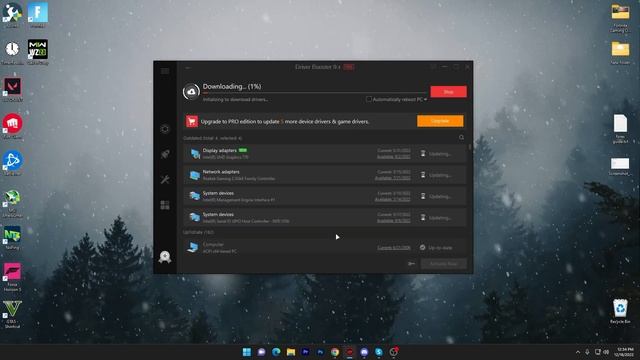Click the Display adapters device icon

195,154
